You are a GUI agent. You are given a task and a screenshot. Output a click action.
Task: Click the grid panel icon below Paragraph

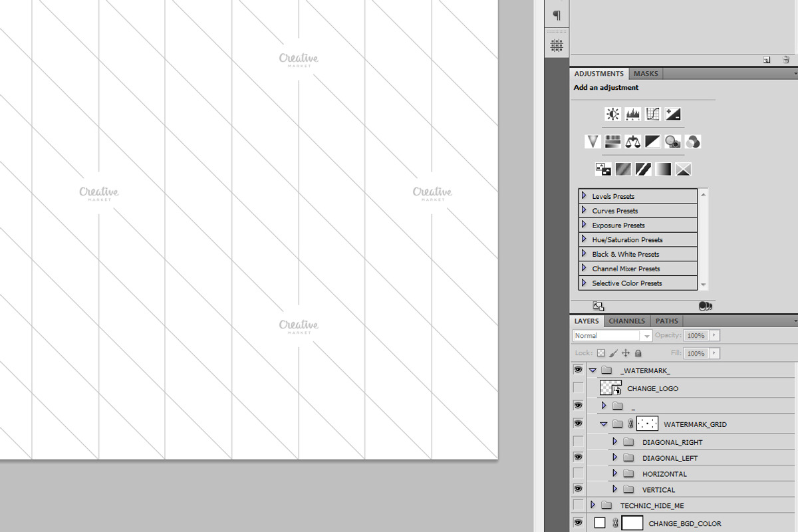click(557, 45)
